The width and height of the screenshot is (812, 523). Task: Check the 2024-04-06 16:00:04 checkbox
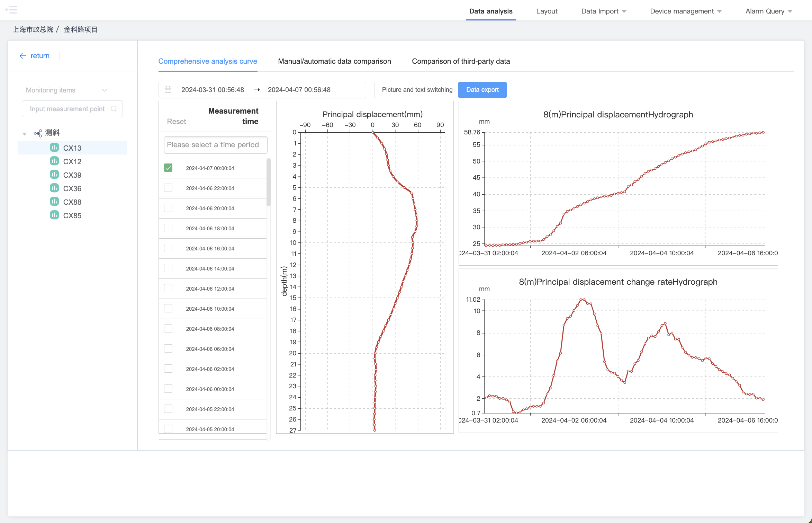(168, 248)
